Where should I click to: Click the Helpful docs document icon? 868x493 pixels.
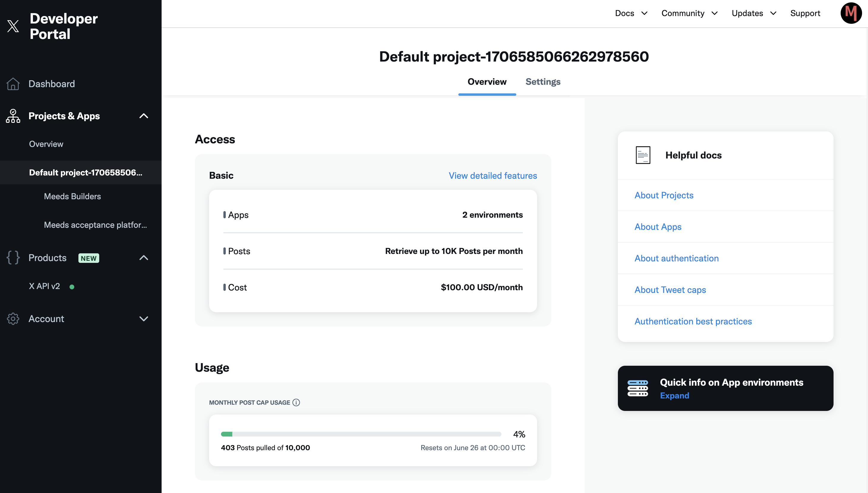(x=643, y=155)
